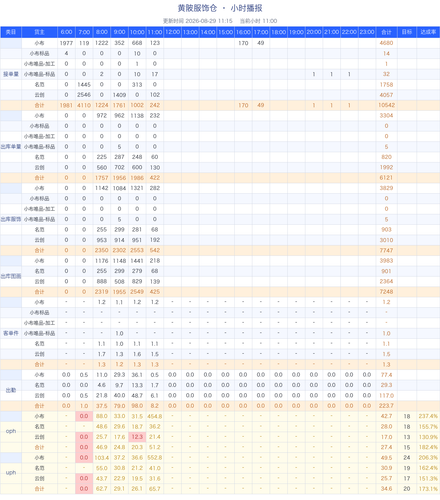440x500 pixels.
Task: Click the total 2364
Action: coord(386,281)
